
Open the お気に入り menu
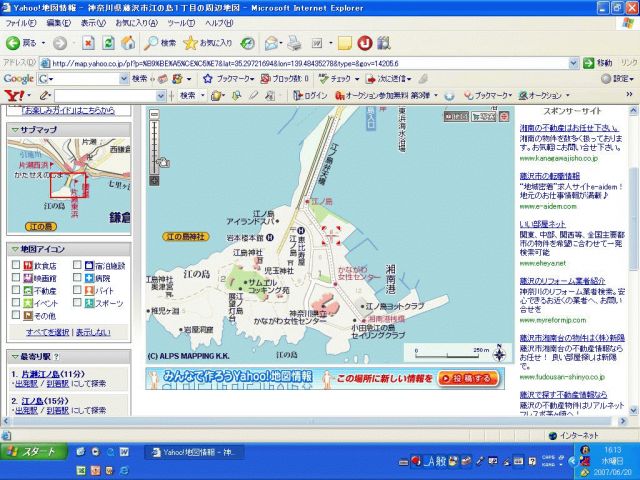point(135,22)
